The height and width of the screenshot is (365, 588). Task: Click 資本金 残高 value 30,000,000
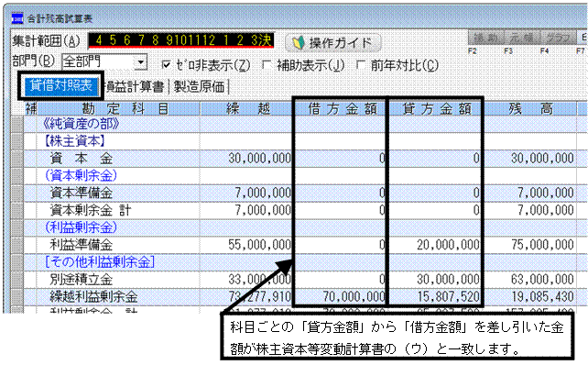point(542,159)
